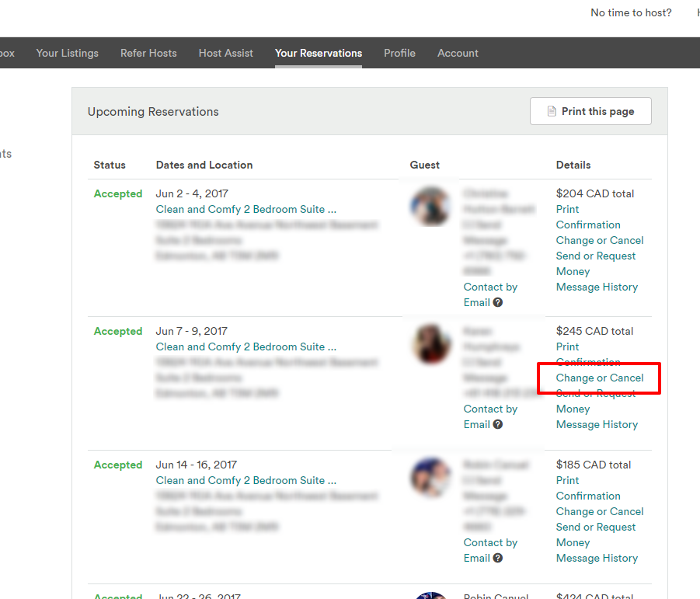Click the No time to host? link
700x599 pixels.
tap(631, 12)
